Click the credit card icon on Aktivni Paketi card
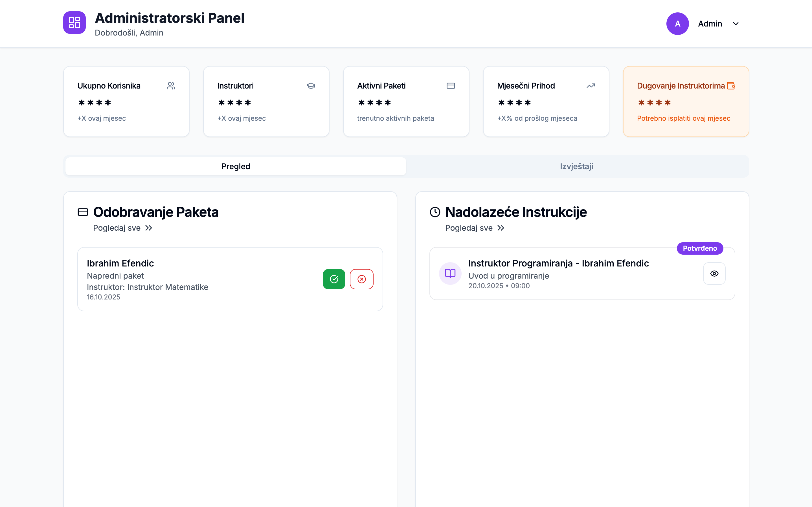This screenshot has height=507, width=812. [x=451, y=86]
